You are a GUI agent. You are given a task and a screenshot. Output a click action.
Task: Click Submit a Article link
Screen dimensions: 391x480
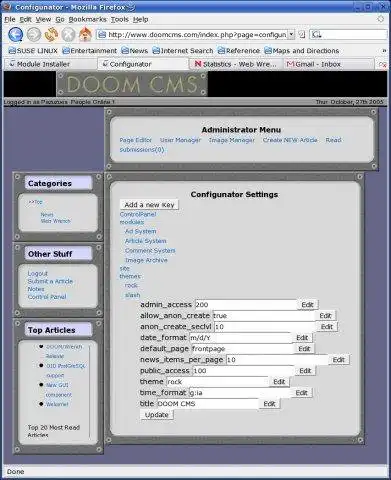point(50,281)
